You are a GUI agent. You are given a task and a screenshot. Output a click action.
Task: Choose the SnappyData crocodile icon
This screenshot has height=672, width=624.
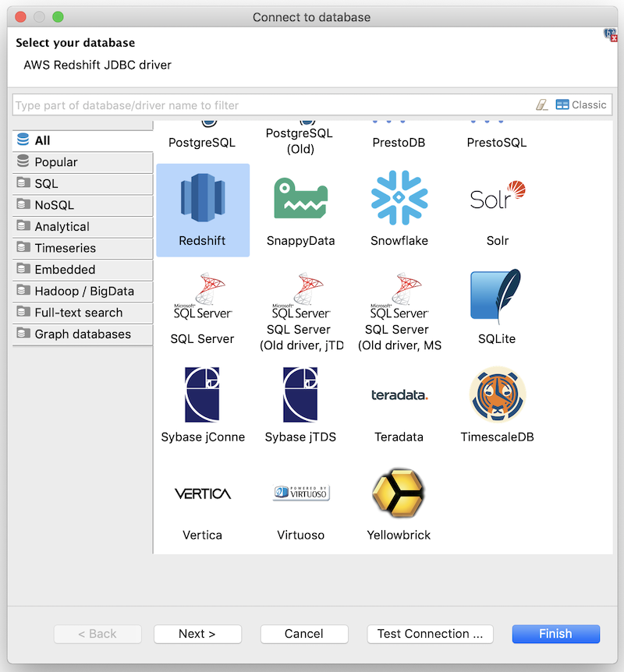point(300,198)
